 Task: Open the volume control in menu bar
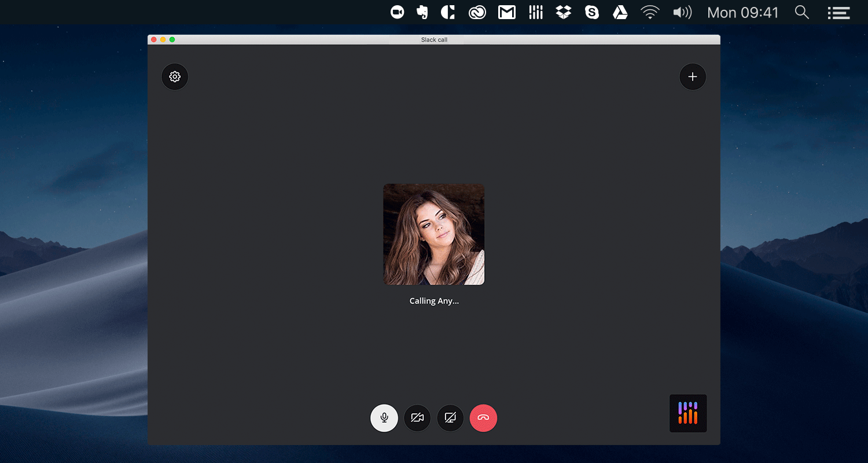[x=683, y=12]
